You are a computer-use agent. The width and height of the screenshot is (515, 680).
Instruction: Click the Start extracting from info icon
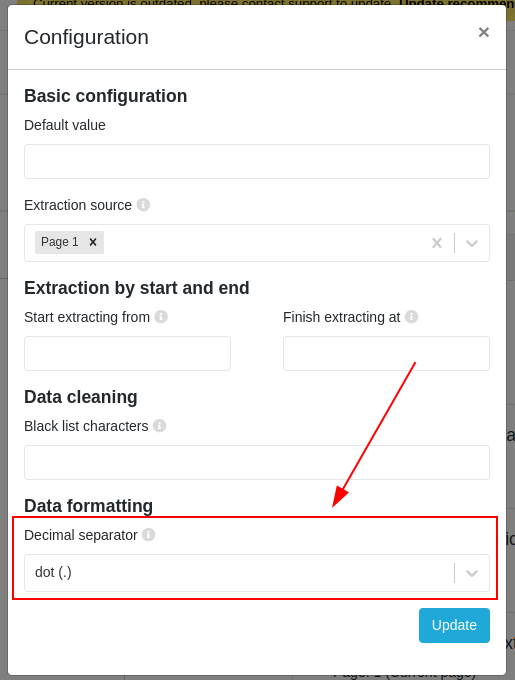(161, 317)
